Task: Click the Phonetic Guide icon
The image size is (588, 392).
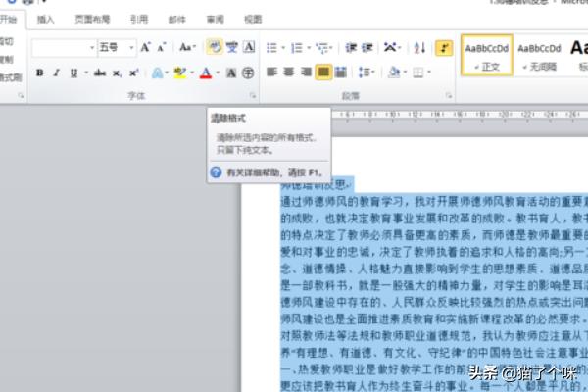Action: pyautogui.click(x=232, y=48)
